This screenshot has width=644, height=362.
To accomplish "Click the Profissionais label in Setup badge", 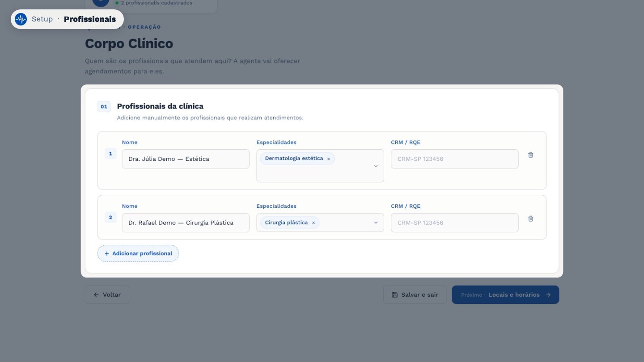I will (x=90, y=19).
